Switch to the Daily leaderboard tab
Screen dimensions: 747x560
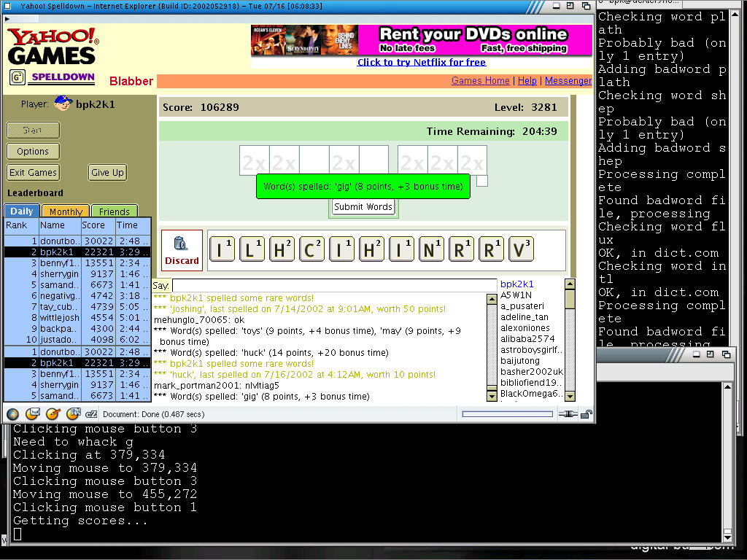(21, 211)
